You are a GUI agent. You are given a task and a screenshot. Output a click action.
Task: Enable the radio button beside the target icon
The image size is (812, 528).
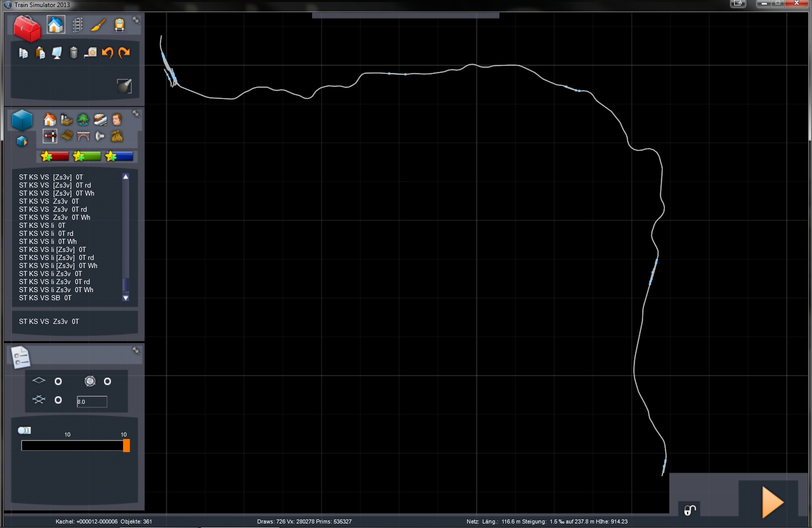[108, 381]
